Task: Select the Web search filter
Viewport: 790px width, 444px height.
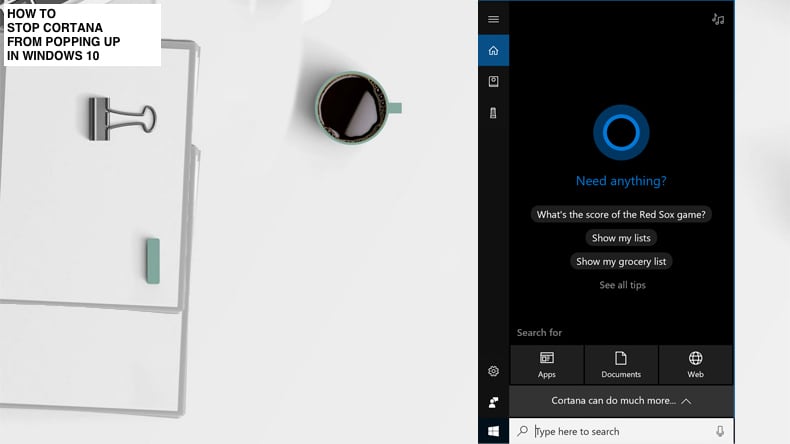Action: click(695, 365)
